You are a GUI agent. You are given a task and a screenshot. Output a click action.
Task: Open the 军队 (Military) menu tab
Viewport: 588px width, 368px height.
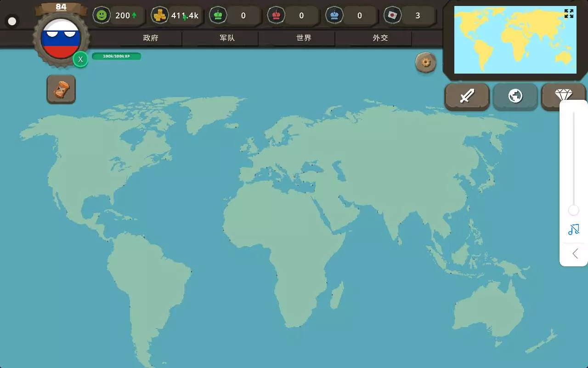point(227,38)
